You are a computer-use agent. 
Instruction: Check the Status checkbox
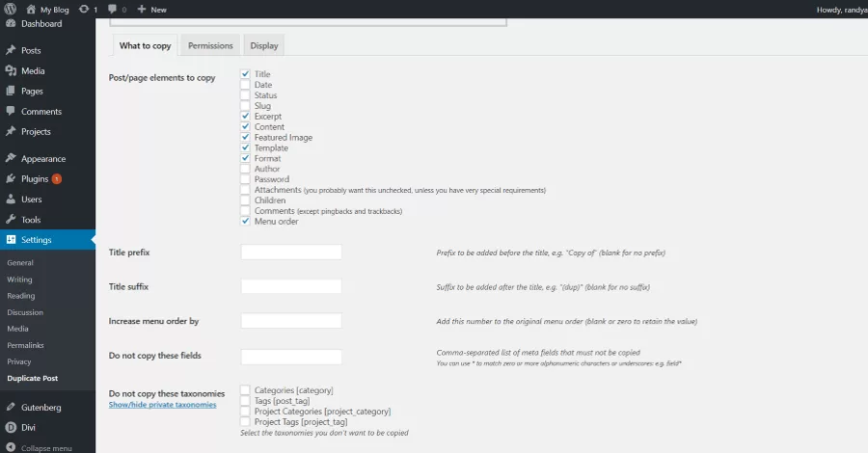pos(245,94)
